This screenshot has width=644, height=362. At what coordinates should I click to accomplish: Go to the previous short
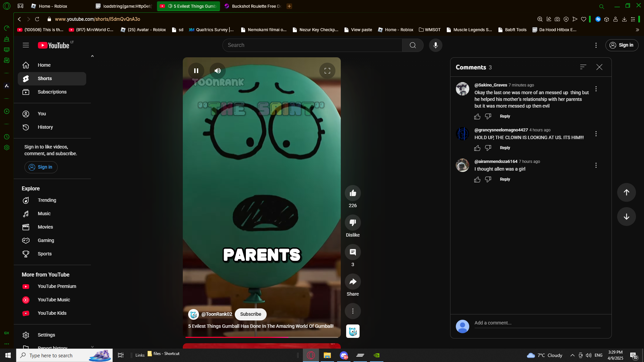pos(627,192)
